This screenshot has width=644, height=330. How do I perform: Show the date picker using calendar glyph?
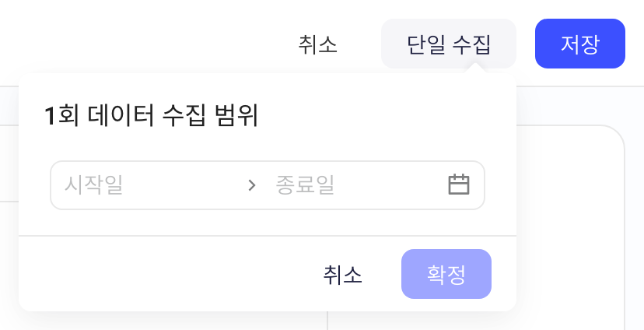point(459,184)
